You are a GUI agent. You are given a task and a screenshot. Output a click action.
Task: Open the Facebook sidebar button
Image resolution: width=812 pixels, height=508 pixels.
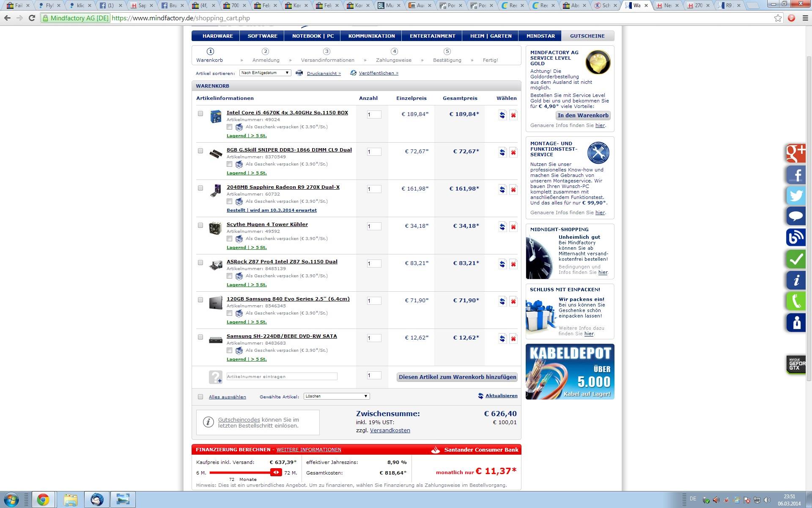coord(796,174)
